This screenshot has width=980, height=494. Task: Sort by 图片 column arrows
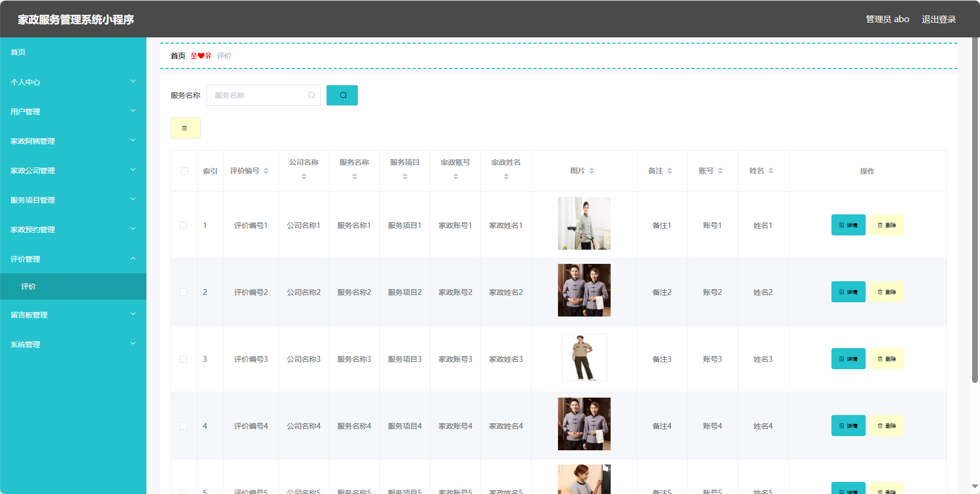[592, 171]
